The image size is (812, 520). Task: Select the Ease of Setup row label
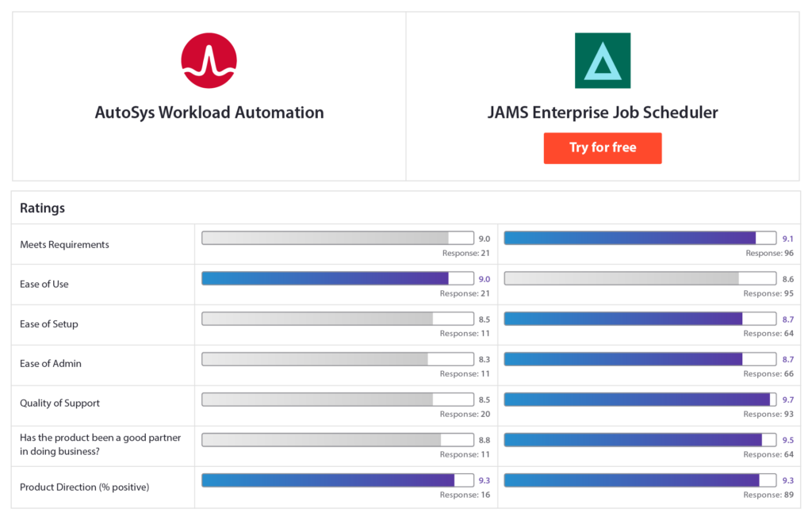[48, 324]
